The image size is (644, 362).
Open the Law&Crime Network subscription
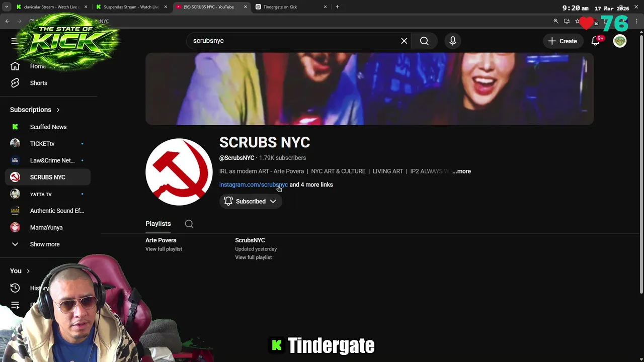(48, 160)
